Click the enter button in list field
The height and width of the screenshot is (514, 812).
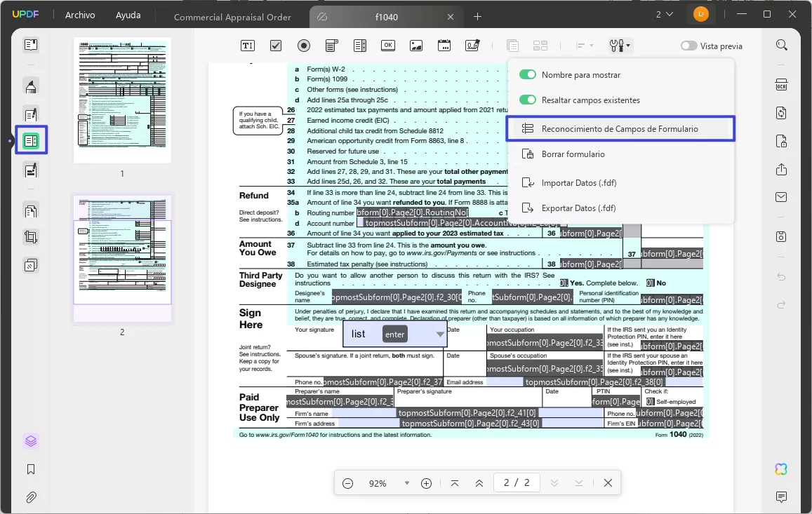click(x=394, y=334)
